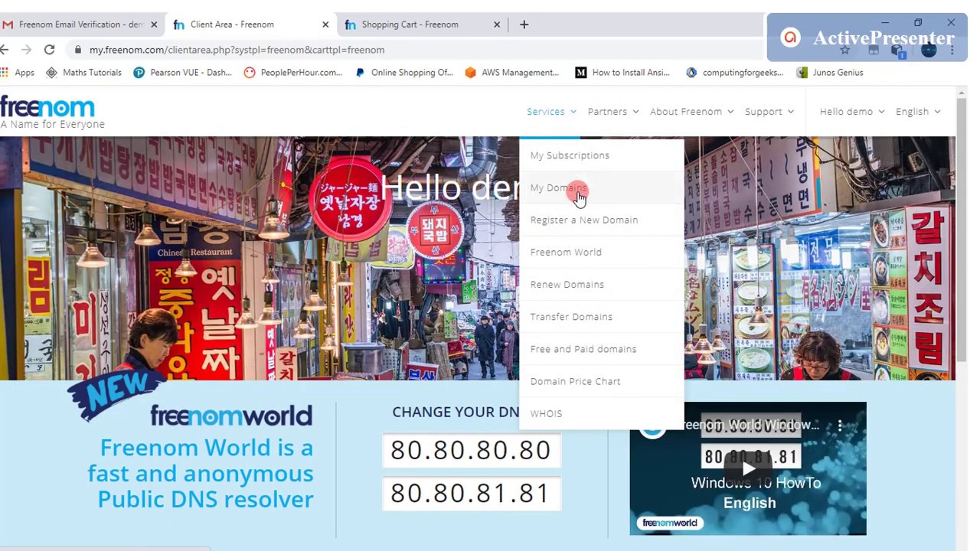Click the padlock site info icon
Viewport: 980px width, 551px height.
(x=77, y=50)
